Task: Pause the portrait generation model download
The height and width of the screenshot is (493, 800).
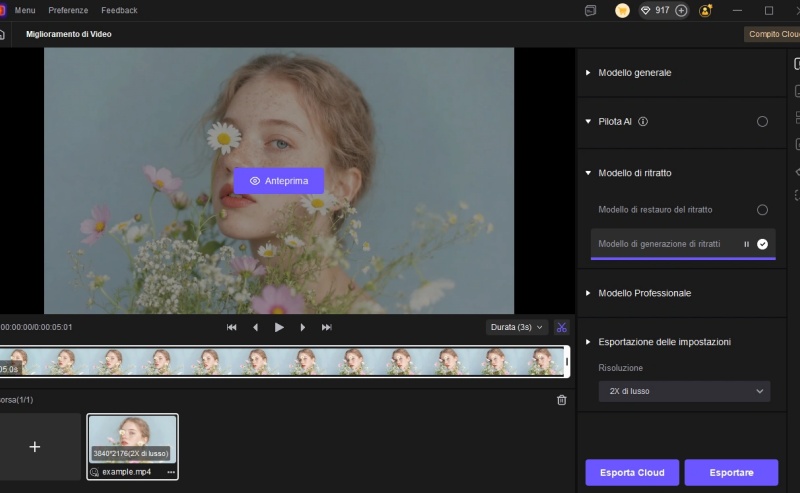Action: 746,244
